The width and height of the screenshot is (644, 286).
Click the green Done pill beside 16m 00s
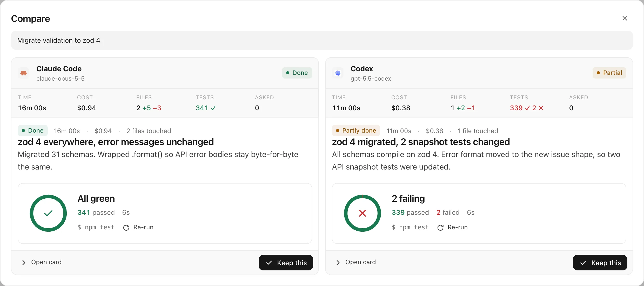tap(33, 131)
